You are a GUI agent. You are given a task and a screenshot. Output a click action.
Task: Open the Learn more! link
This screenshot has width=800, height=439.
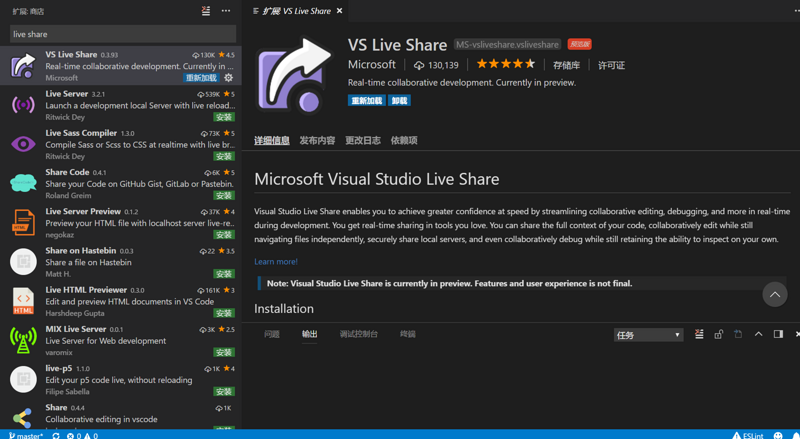(x=276, y=262)
